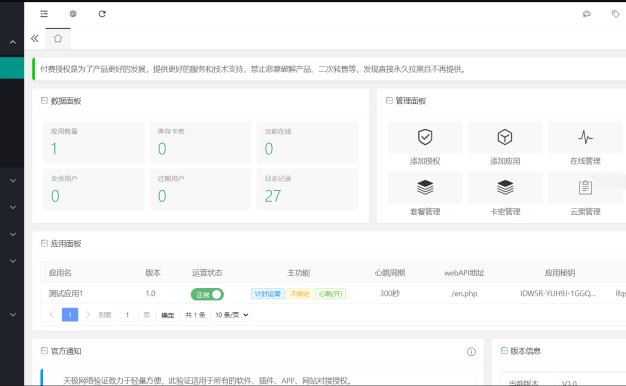This screenshot has height=386, width=626.
Task: Click the 日志记录 card showing 27
Action: click(x=307, y=189)
